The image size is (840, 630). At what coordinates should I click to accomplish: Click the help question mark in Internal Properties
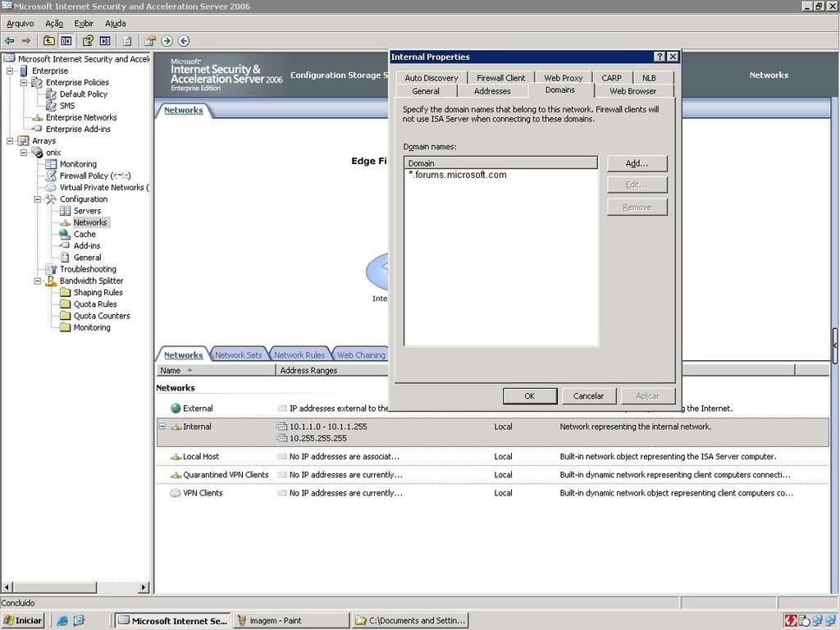click(x=660, y=57)
